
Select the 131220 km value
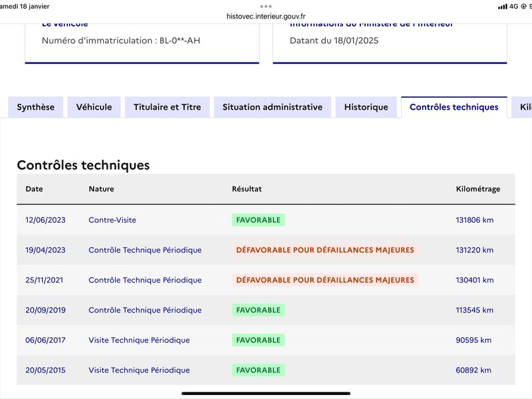[474, 250]
